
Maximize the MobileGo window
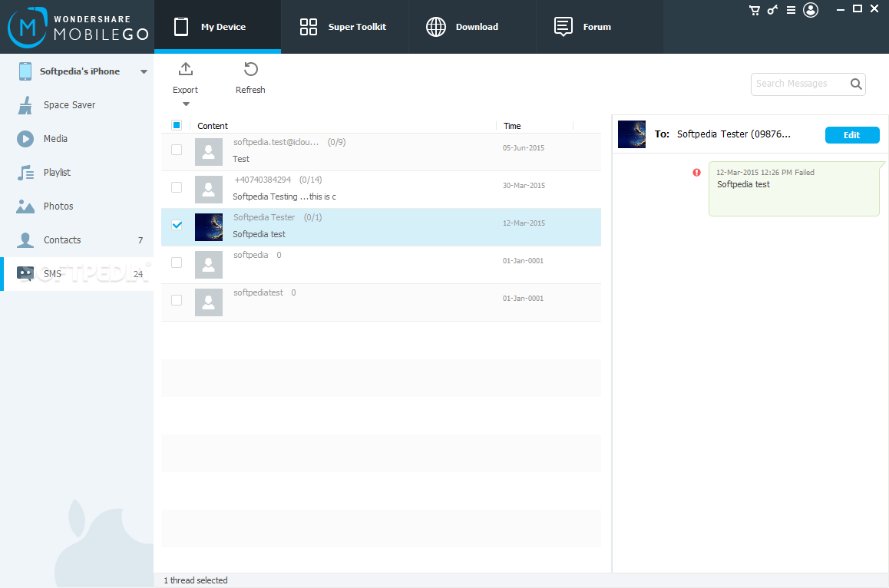[x=858, y=8]
